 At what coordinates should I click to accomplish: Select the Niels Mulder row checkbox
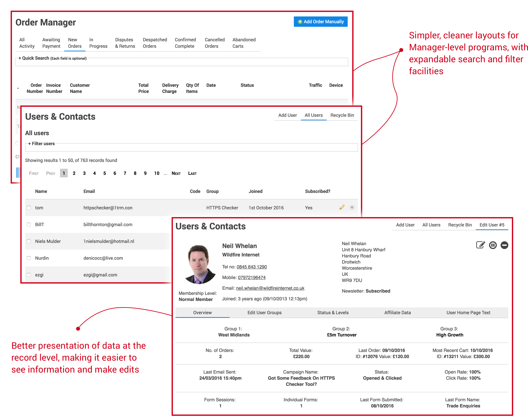(29, 241)
